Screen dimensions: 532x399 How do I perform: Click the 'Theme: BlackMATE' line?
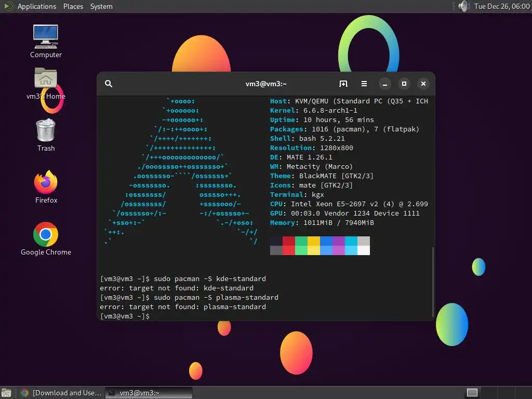322,176
